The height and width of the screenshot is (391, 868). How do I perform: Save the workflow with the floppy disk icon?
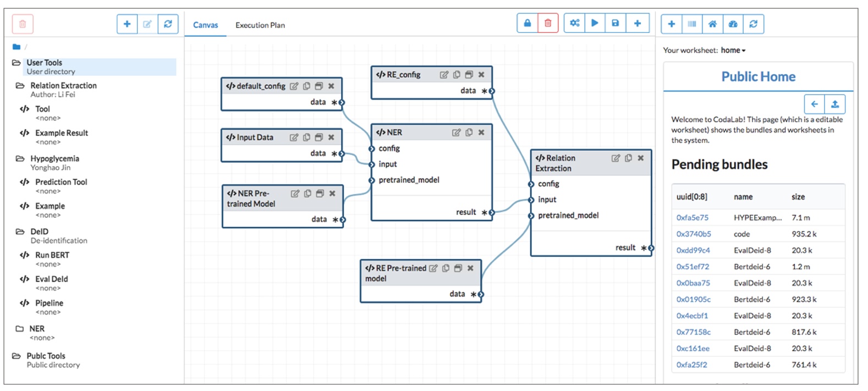(616, 23)
